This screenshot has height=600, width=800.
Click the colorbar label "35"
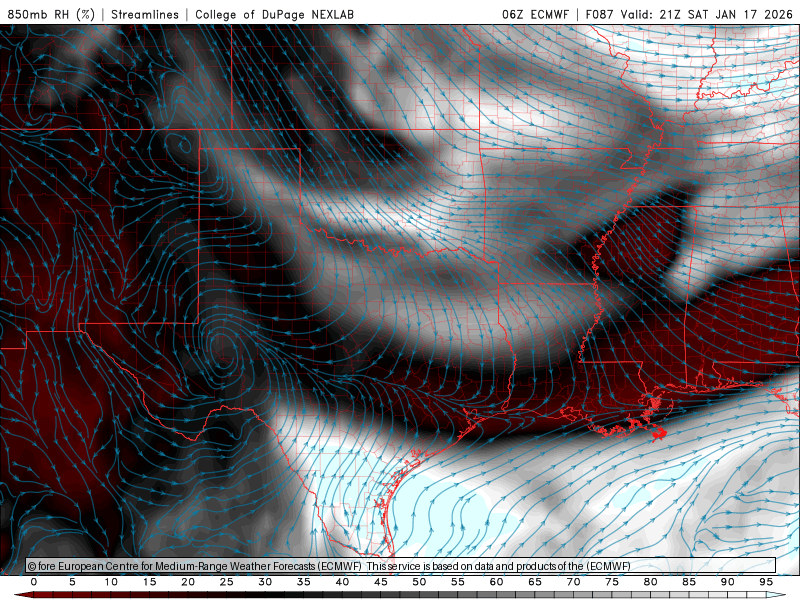point(304,582)
